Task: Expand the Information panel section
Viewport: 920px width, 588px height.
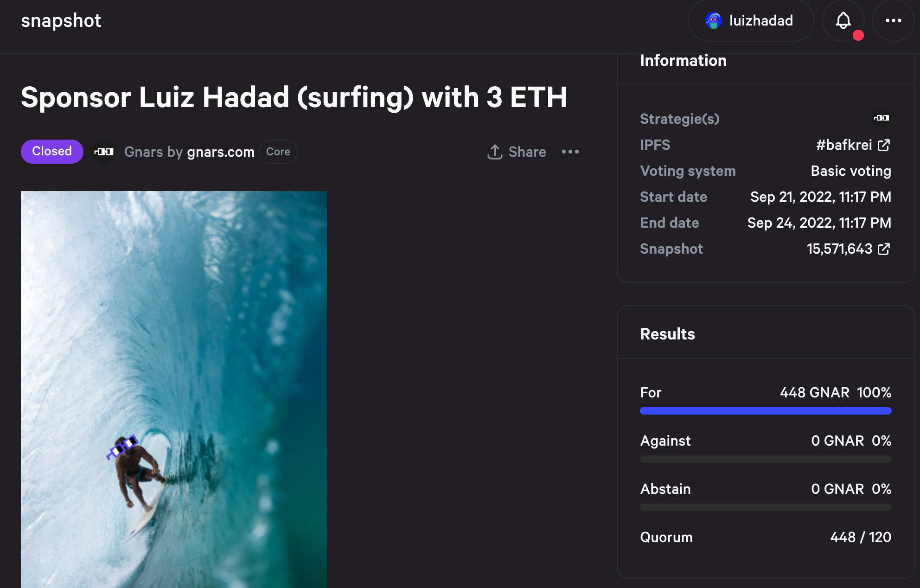Action: pyautogui.click(x=683, y=61)
